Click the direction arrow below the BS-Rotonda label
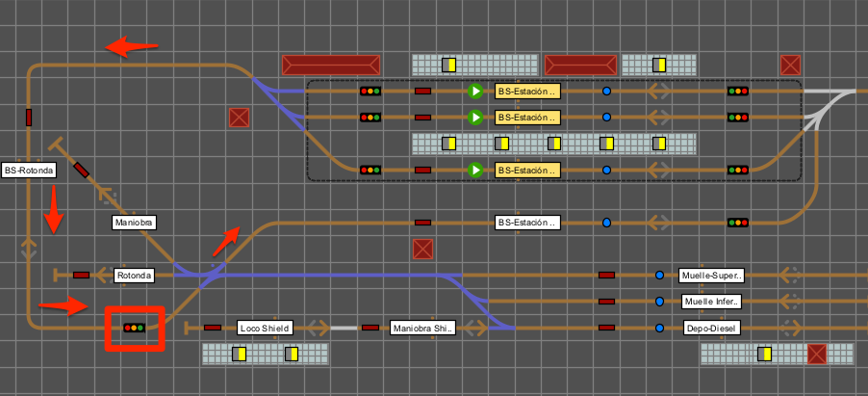This screenshot has width=868, height=396. [29, 249]
